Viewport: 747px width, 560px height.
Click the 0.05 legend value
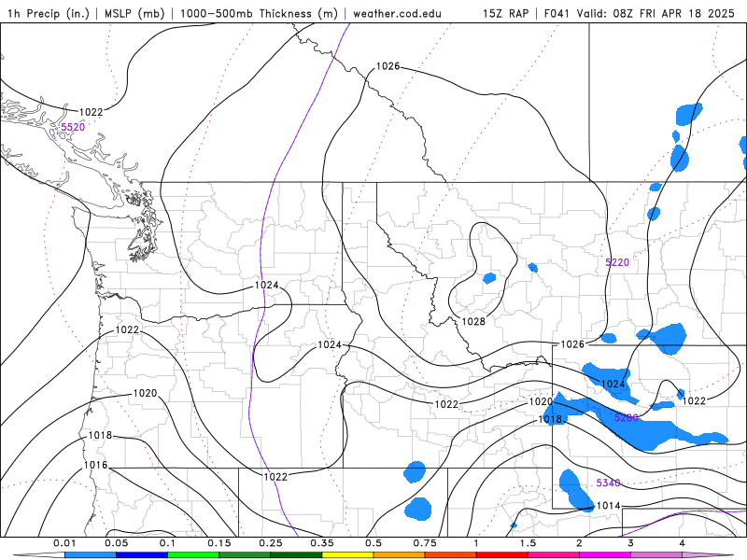click(x=116, y=543)
